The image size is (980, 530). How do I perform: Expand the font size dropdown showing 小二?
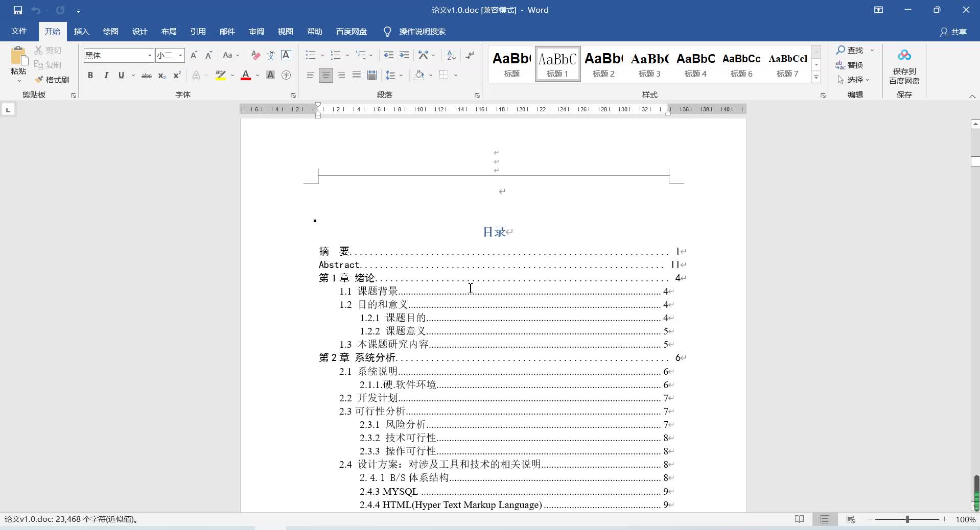coord(180,55)
